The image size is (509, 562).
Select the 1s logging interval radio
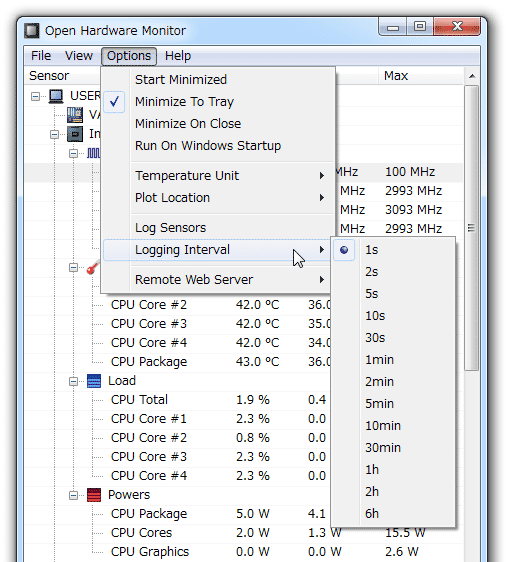click(344, 250)
